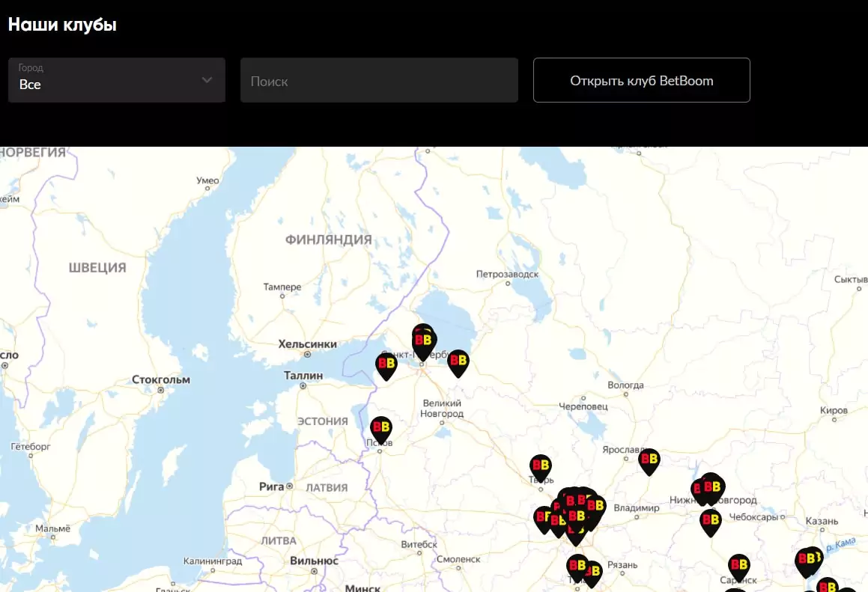This screenshot has width=868, height=592.
Task: Click the Чебоксары city label
Action: (x=753, y=517)
